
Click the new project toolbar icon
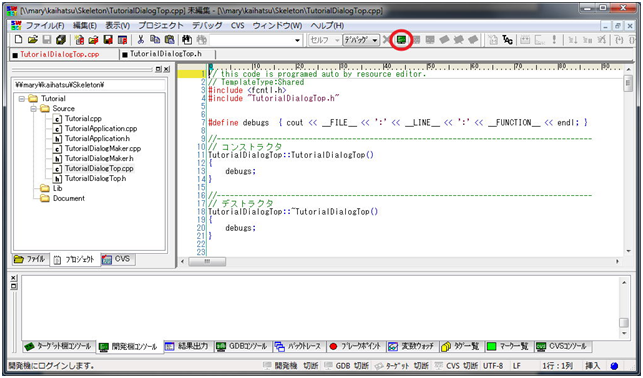coord(80,40)
